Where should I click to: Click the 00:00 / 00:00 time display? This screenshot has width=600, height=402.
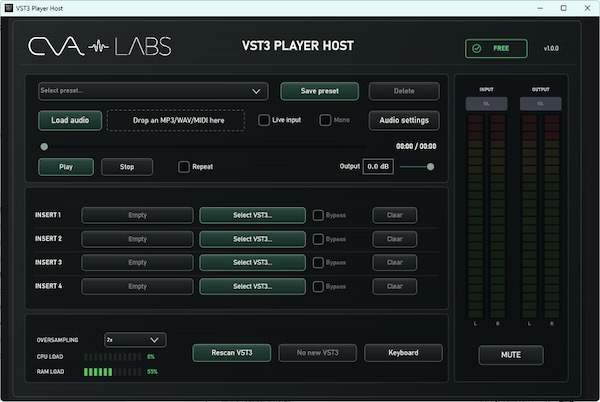tap(416, 146)
